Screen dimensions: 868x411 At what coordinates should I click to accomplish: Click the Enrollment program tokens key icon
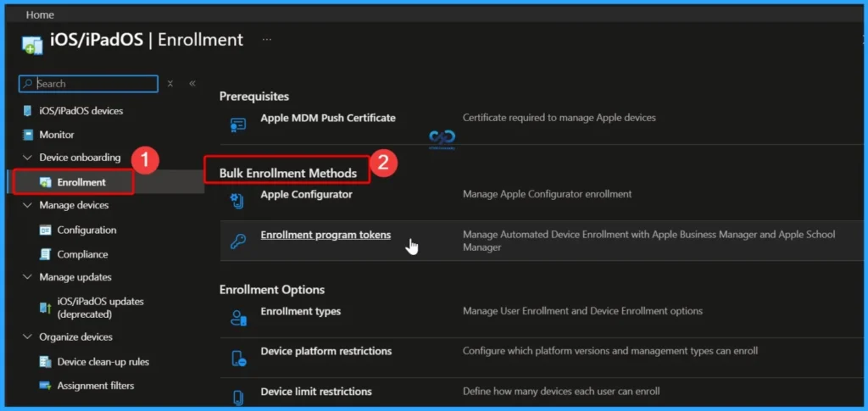(x=238, y=242)
